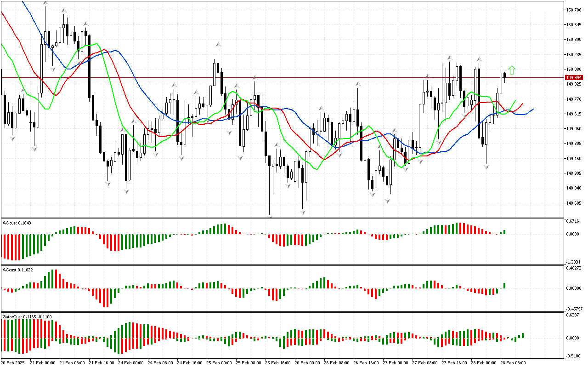
Task: Click the 150.700 price axis value
Action: point(574,10)
